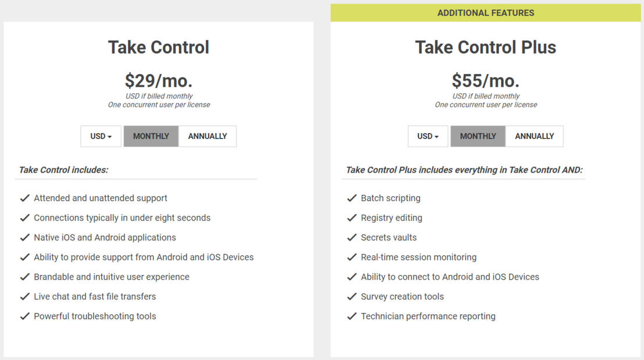
Task: Click the checkmark beside Powerful troubleshooting tools
Action: pyautogui.click(x=25, y=316)
